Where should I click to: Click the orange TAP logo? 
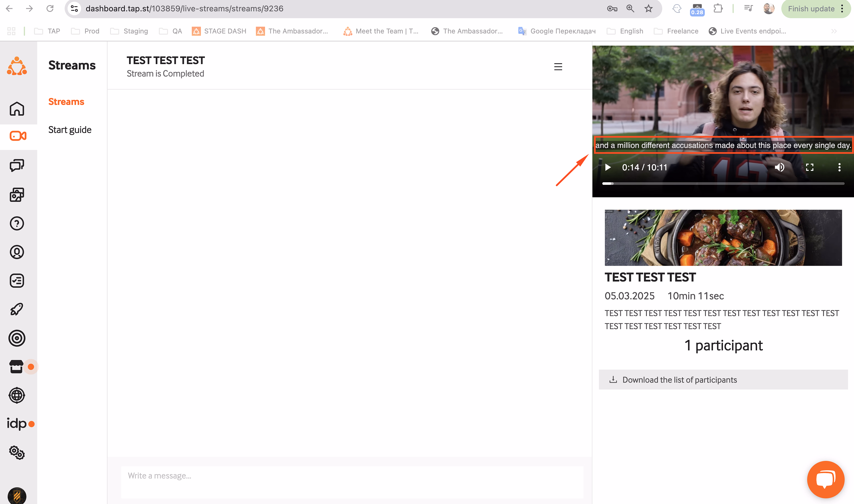(x=17, y=66)
